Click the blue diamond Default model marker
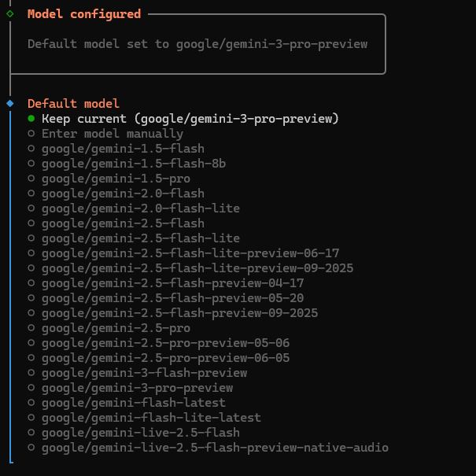The height and width of the screenshot is (476, 476). pyautogui.click(x=9, y=103)
